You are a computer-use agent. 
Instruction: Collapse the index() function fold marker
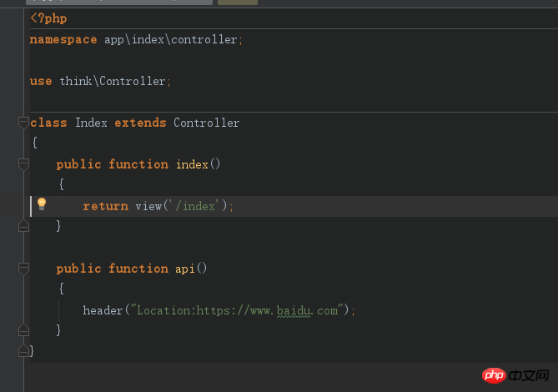[23, 164]
